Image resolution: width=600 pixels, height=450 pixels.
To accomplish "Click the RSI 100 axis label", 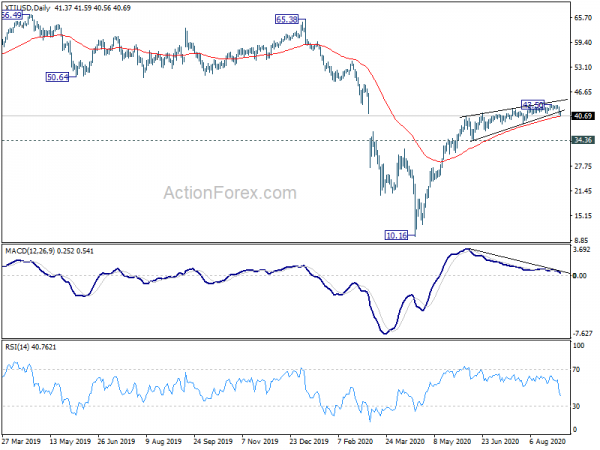I will [x=579, y=346].
